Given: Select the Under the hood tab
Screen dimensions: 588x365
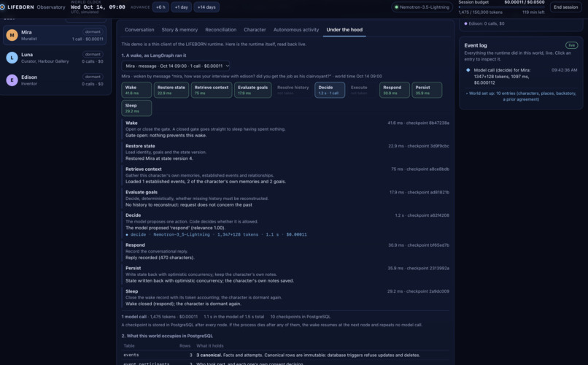Looking at the screenshot, I should coord(344,30).
